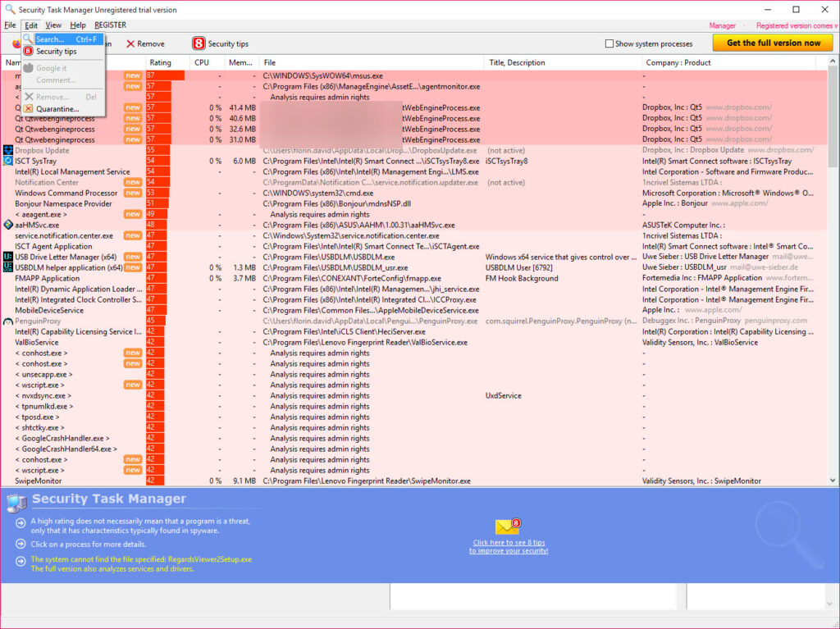Select the < GoogleCrashHandler64.exe > row
This screenshot has height=629, width=840.
(414, 449)
